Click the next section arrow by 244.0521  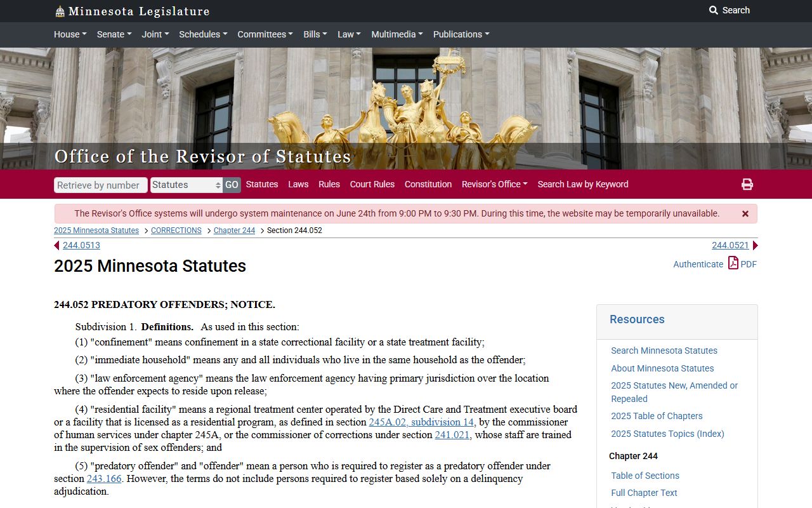tap(755, 246)
